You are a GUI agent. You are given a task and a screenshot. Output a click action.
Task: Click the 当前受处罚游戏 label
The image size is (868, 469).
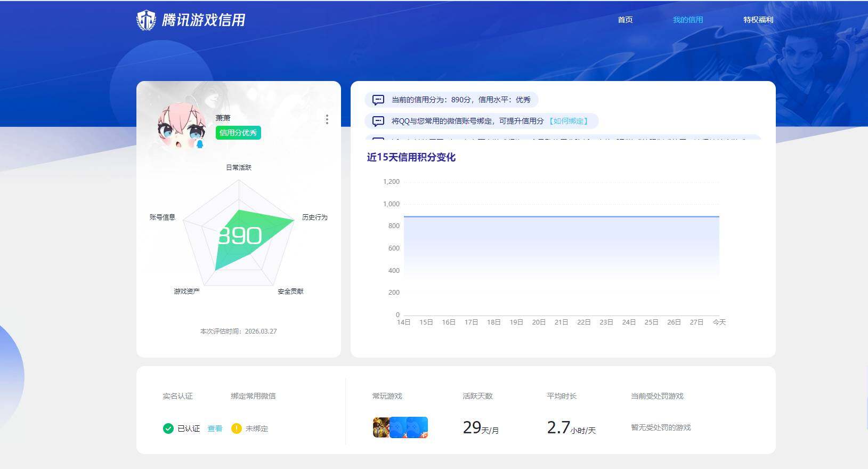[x=657, y=396]
